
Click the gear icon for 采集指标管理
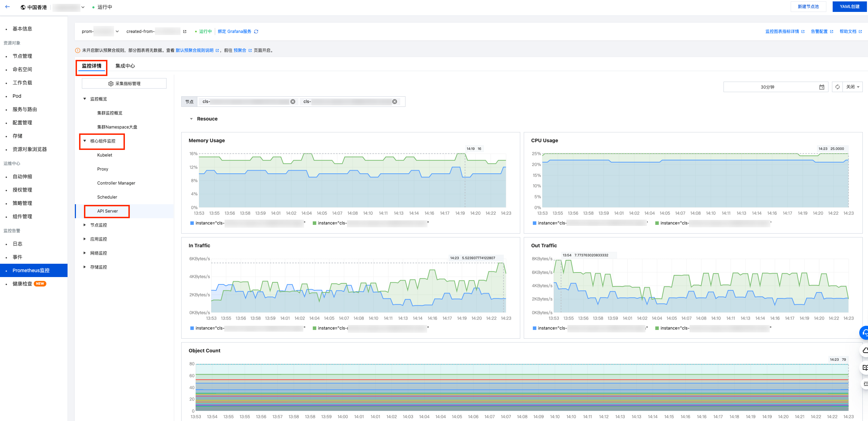pyautogui.click(x=111, y=84)
